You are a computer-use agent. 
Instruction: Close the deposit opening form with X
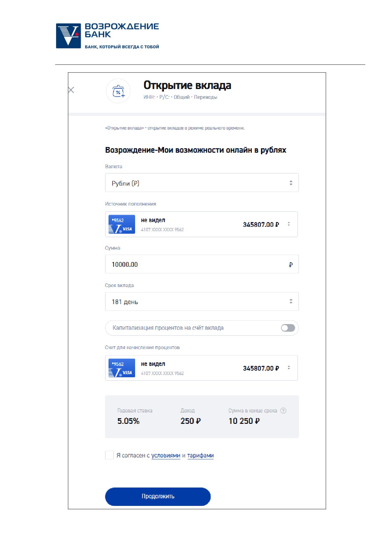[x=71, y=90]
